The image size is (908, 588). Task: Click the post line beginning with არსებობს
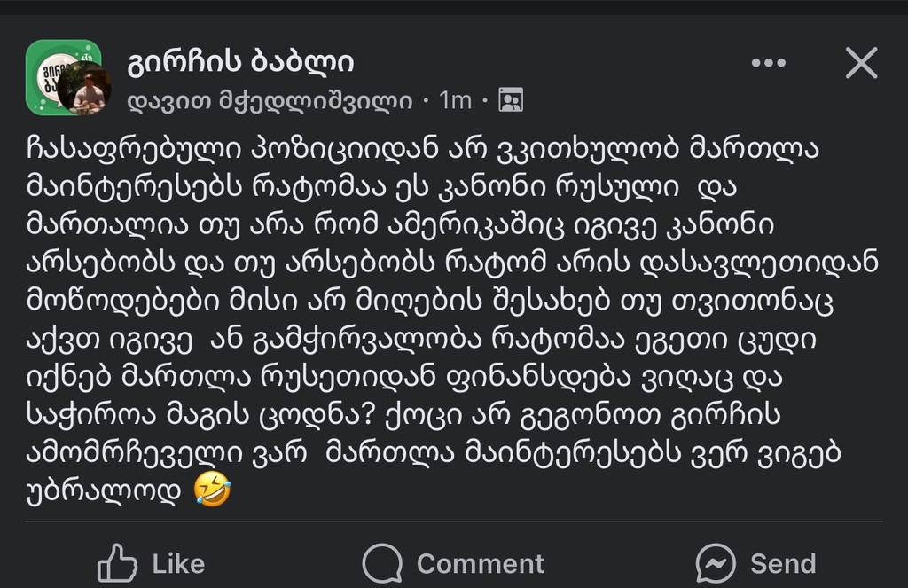pyautogui.click(x=452, y=263)
